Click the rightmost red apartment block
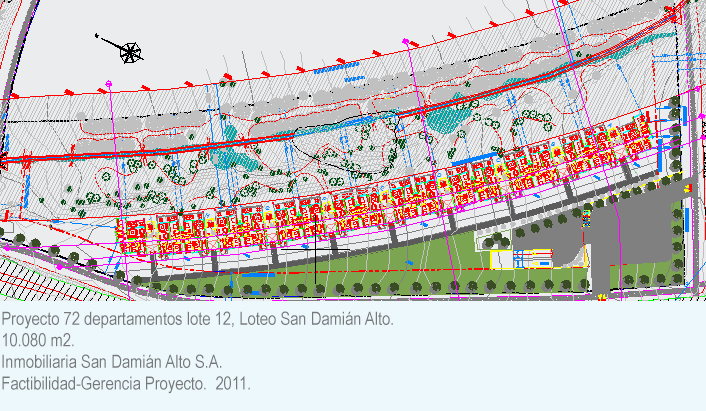This screenshot has width=706, height=411. coord(638,139)
